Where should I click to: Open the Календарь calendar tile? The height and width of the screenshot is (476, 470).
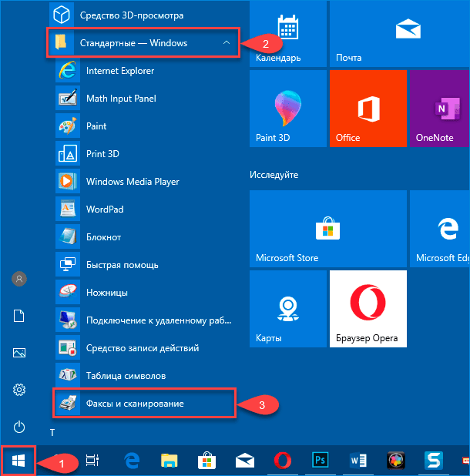tap(287, 33)
